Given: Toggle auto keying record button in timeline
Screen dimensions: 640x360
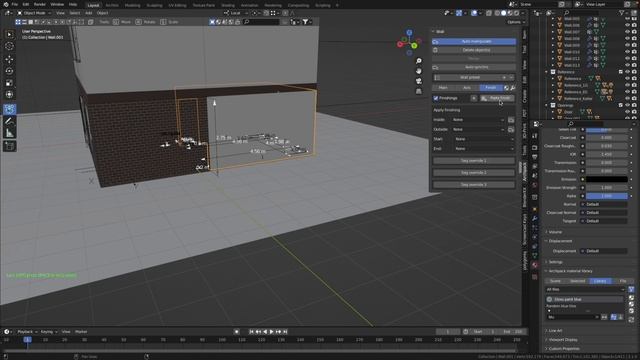Looking at the screenshot, I should coord(236,332).
